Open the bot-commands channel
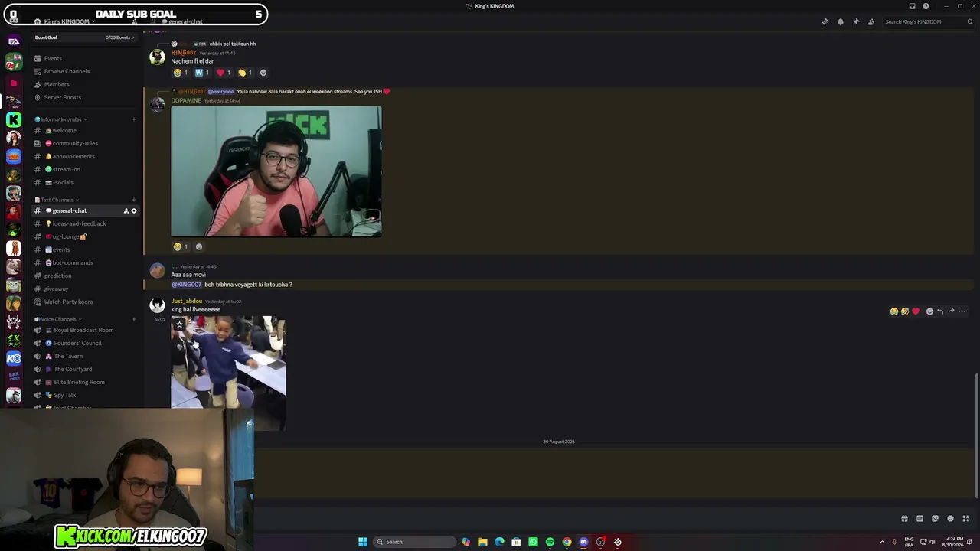This screenshot has width=980, height=551. (x=85, y=262)
